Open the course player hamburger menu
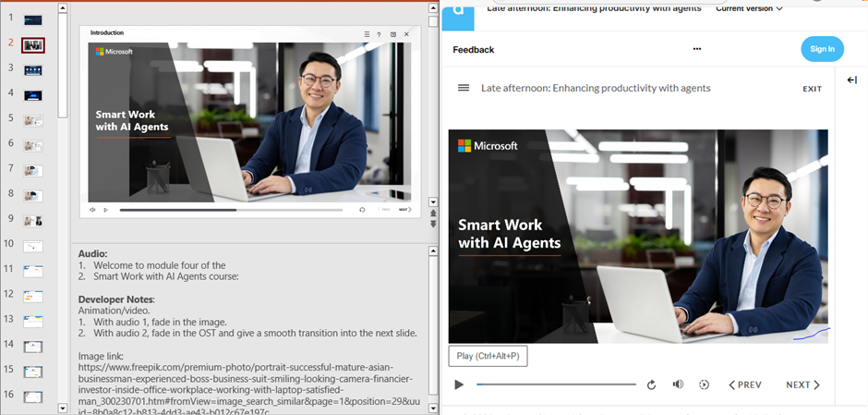This screenshot has height=415, width=868. point(464,88)
